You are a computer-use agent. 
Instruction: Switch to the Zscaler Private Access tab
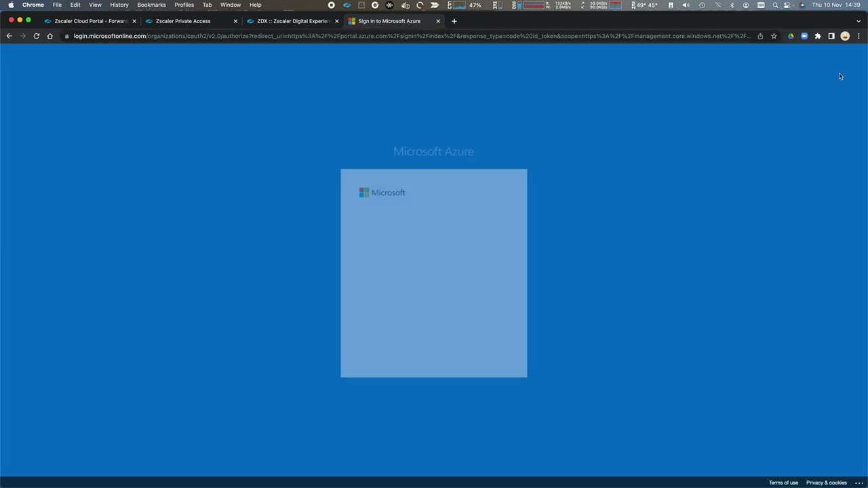(191, 21)
